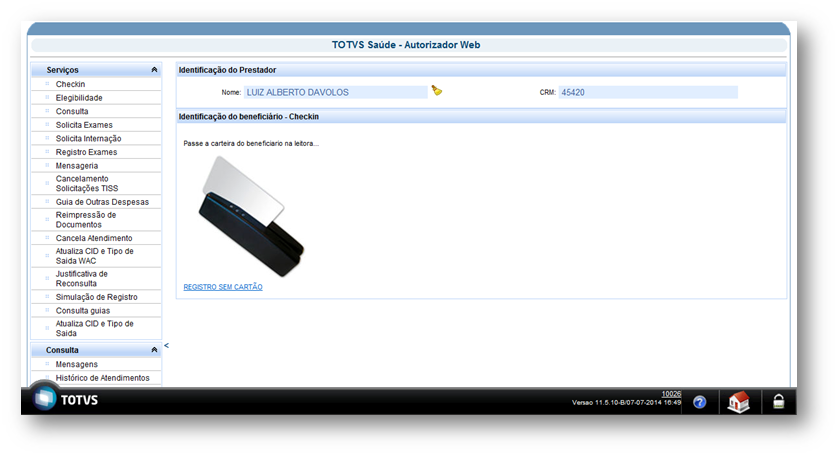
Task: Click the padlock logout icon
Action: point(779,401)
